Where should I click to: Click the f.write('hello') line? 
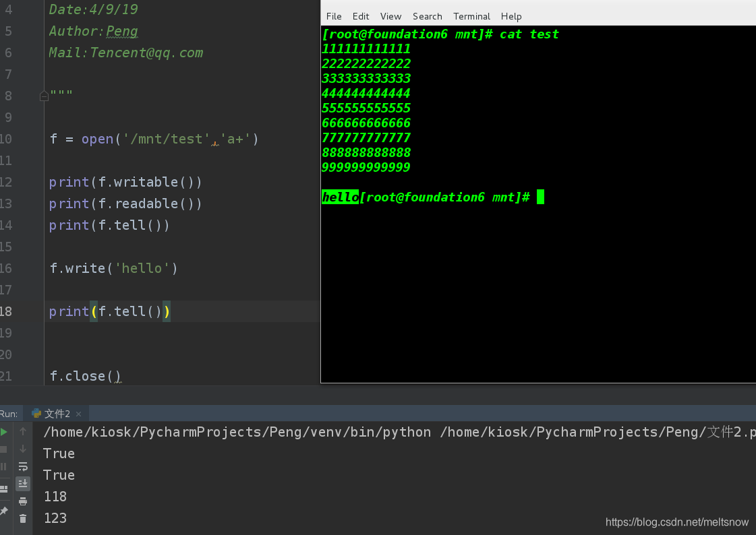point(114,268)
